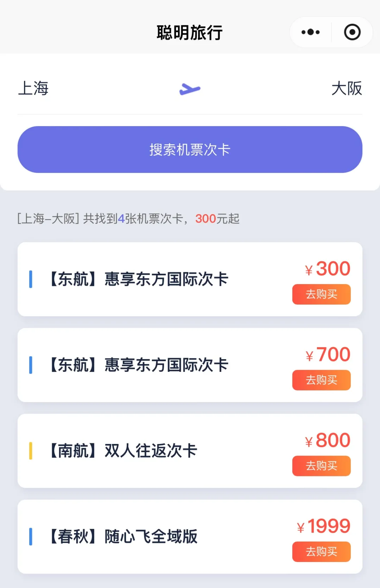Tap the 搜索机票次卡 search button
The height and width of the screenshot is (588, 380).
[190, 150]
